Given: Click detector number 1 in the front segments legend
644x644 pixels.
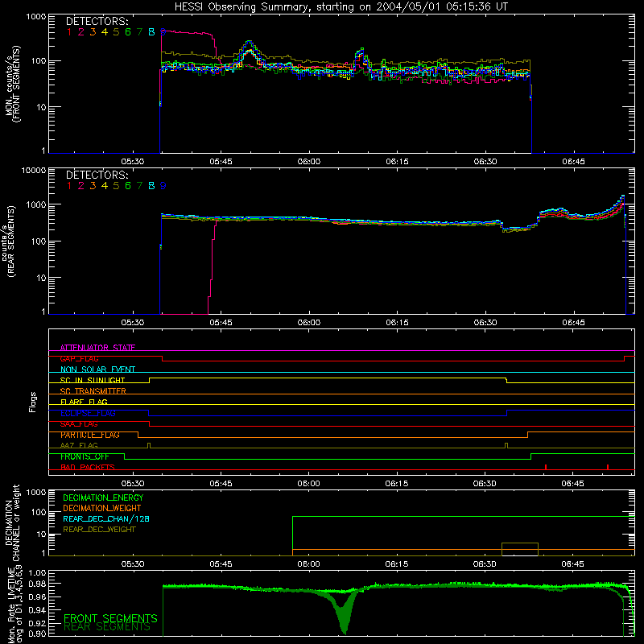Looking at the screenshot, I should pyautogui.click(x=69, y=32).
